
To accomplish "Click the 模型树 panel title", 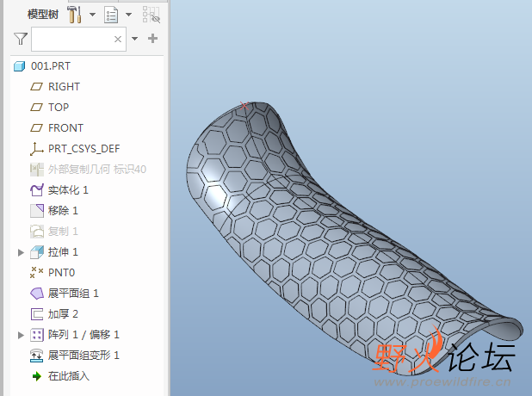I will 43,15.
